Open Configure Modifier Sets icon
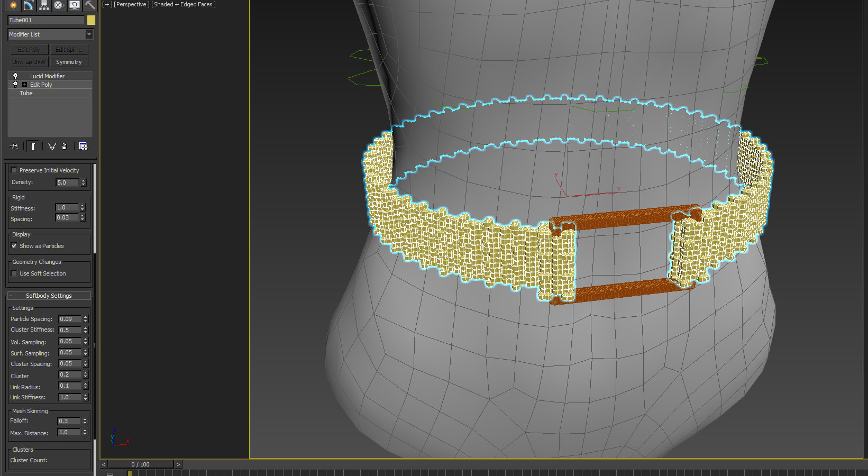The width and height of the screenshot is (868, 476). [83, 147]
